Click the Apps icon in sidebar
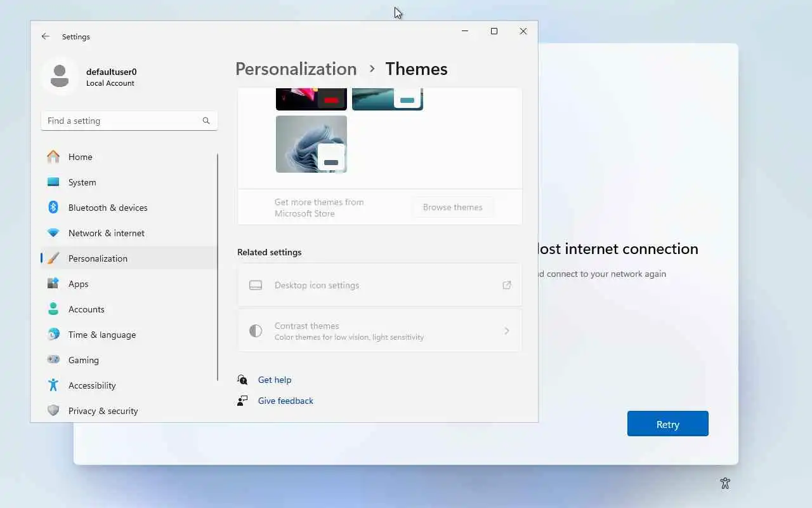The width and height of the screenshot is (812, 508). pyautogui.click(x=53, y=284)
